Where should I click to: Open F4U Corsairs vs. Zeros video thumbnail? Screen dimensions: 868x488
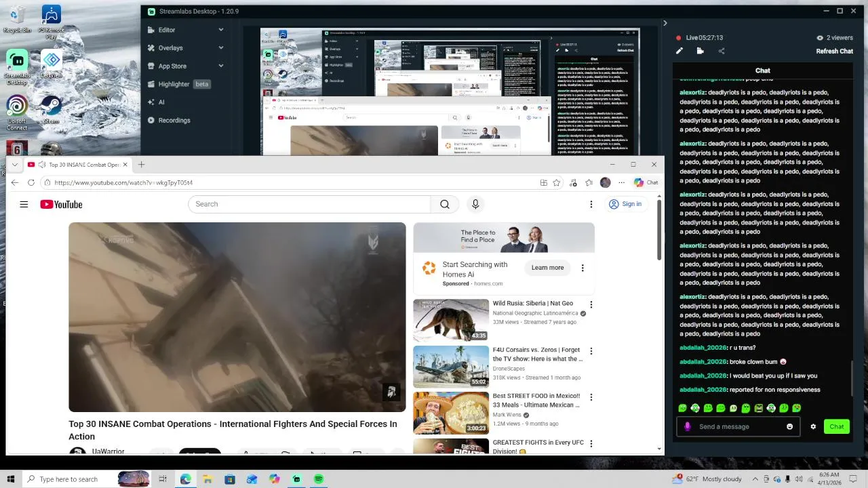click(451, 367)
